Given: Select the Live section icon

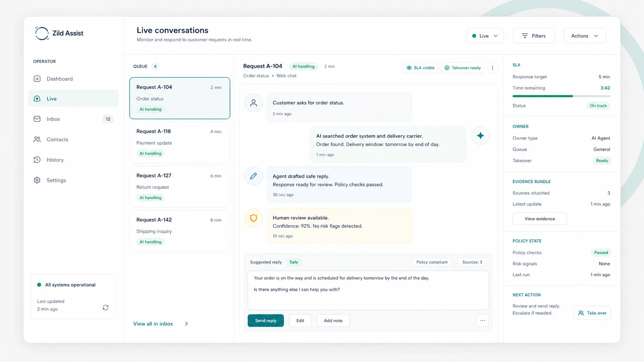Looking at the screenshot, I should pos(37,98).
